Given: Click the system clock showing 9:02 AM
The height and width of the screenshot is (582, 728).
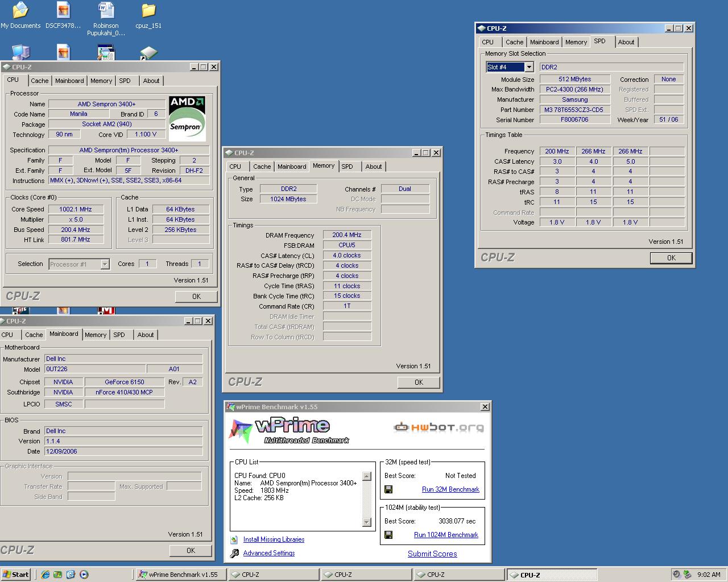Looking at the screenshot, I should [x=709, y=575].
